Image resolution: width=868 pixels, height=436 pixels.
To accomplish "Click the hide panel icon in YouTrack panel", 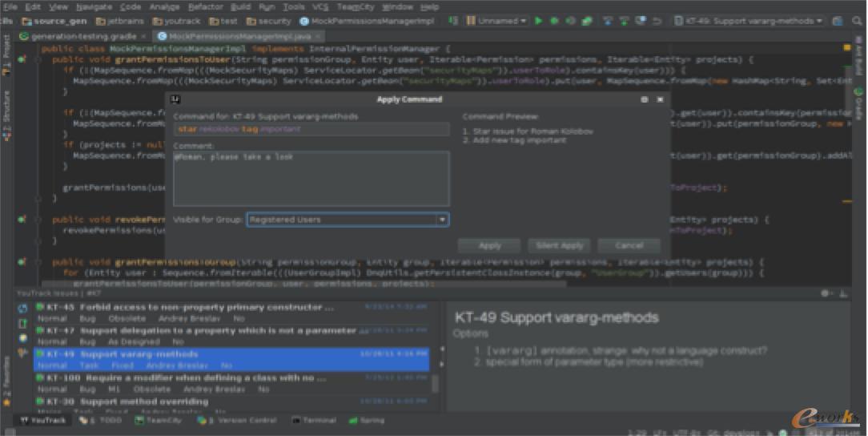I will coord(843,293).
